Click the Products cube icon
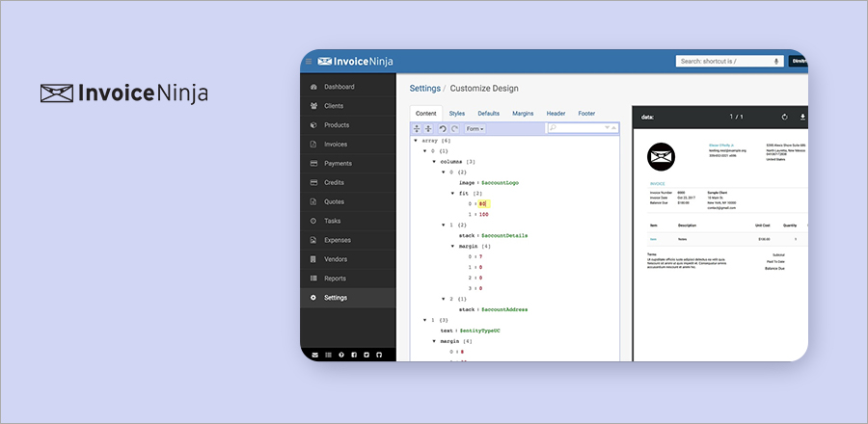The image size is (868, 424). click(x=313, y=125)
